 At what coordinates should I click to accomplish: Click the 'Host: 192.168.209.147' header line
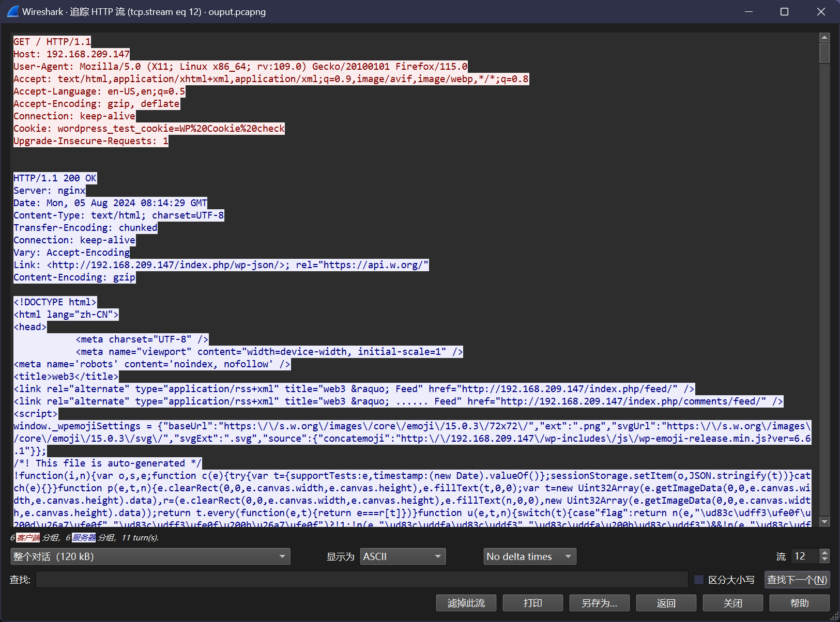pos(71,54)
